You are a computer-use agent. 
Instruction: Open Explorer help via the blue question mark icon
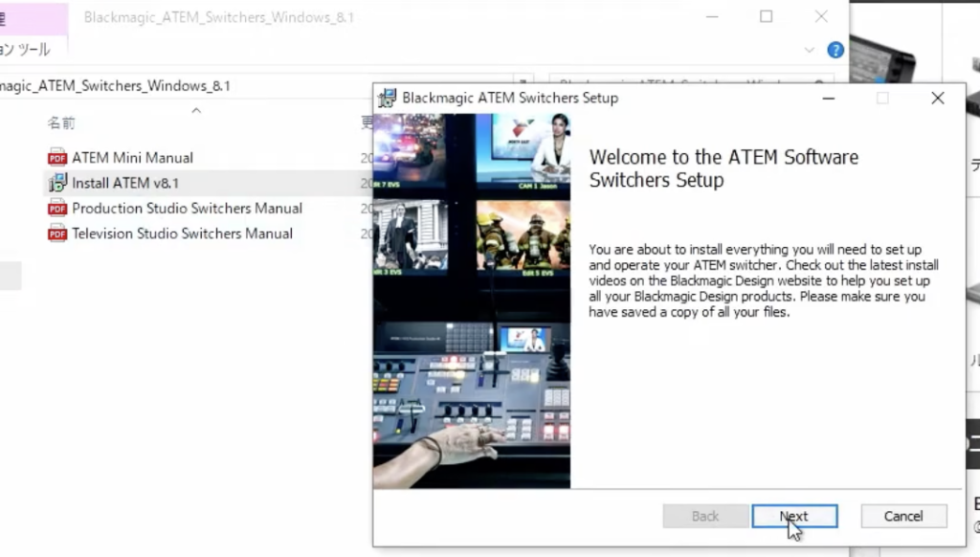(x=835, y=50)
